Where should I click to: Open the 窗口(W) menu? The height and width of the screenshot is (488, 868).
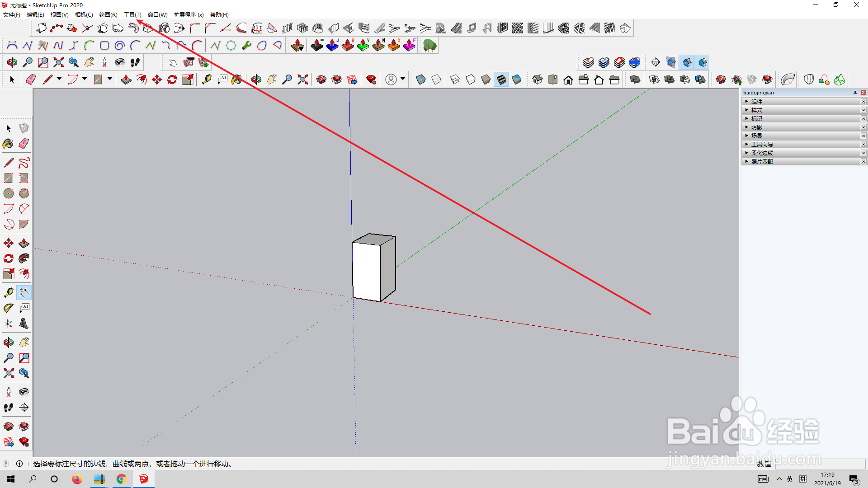pyautogui.click(x=157, y=15)
